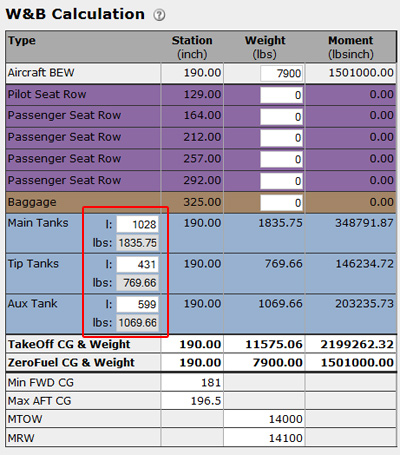Set weight for Passenger Seat Row at station 212.00
This screenshot has width=400, height=455.
point(281,138)
